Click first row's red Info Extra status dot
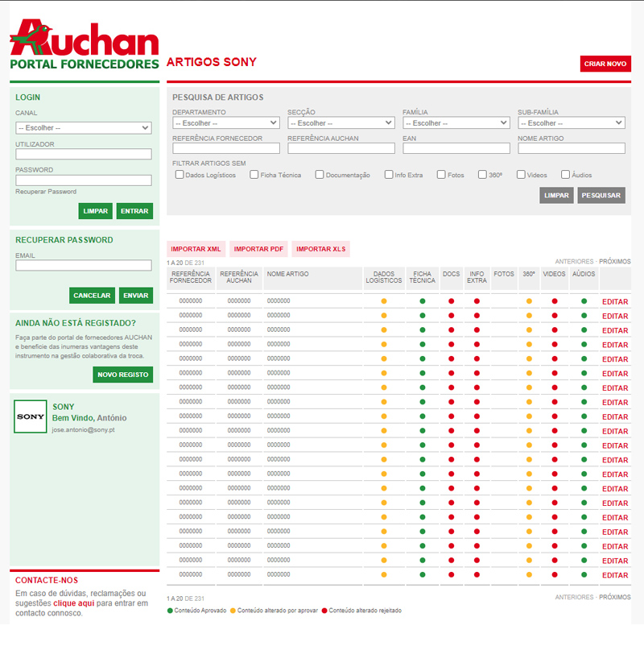The image size is (644, 671). point(477,301)
